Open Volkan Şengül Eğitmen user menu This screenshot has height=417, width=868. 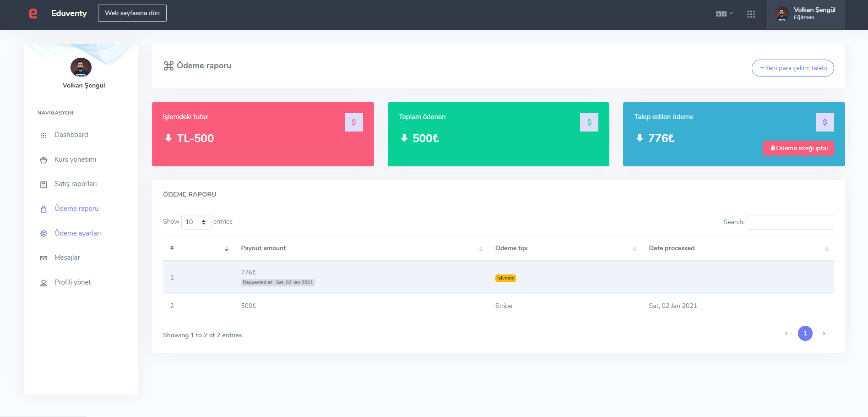(x=806, y=14)
